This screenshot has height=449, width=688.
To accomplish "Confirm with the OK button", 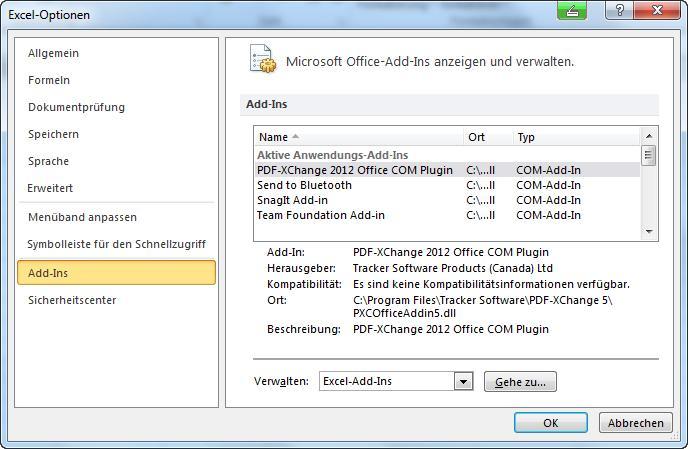I will [x=551, y=423].
